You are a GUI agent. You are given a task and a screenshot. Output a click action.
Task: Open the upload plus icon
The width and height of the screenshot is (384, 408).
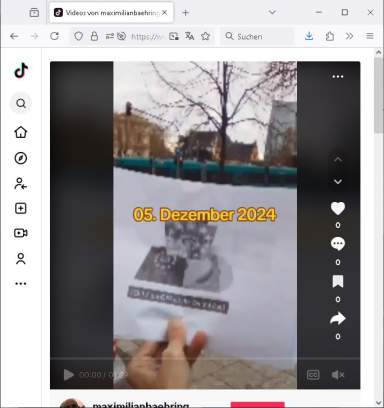(21, 208)
